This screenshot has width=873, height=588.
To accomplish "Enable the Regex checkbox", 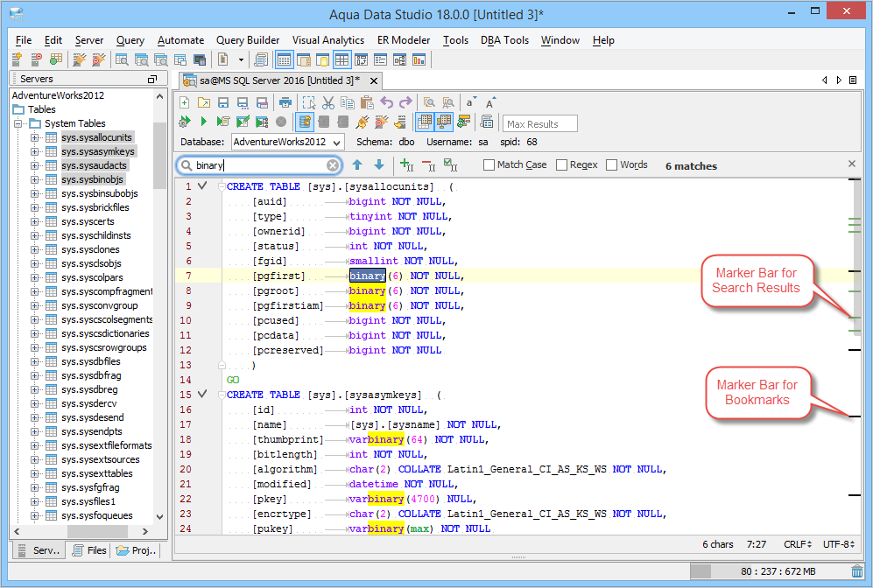I will tap(562, 164).
